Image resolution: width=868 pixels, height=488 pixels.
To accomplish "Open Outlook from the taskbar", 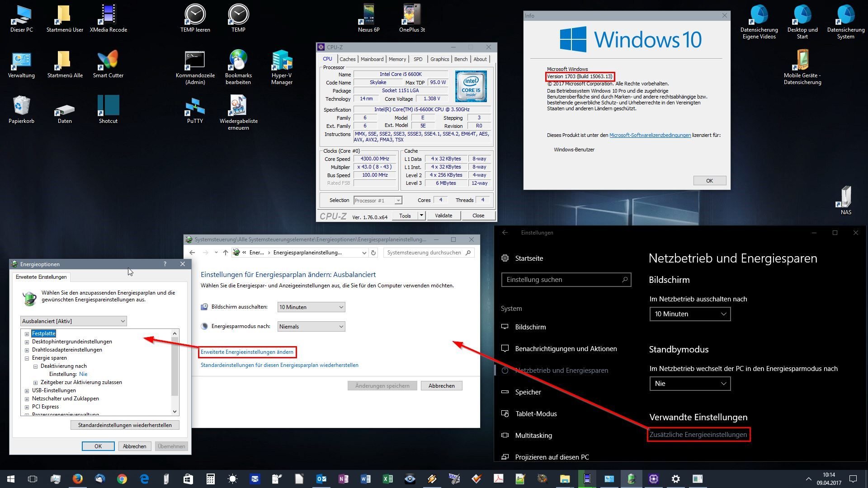I will (x=321, y=479).
